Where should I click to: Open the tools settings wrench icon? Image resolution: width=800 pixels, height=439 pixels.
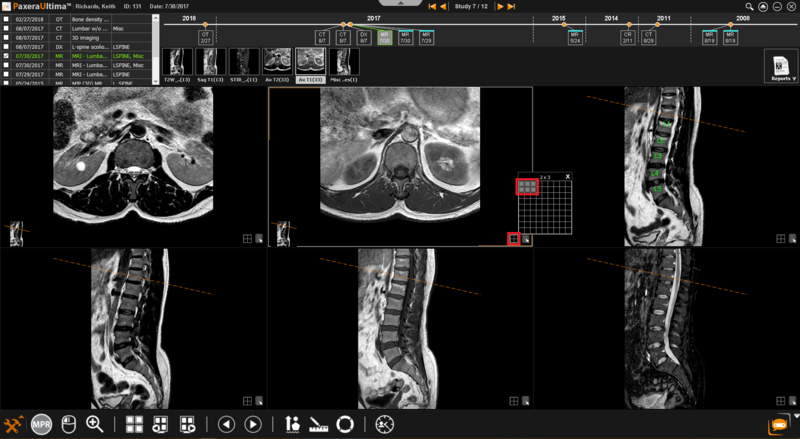pos(14,424)
